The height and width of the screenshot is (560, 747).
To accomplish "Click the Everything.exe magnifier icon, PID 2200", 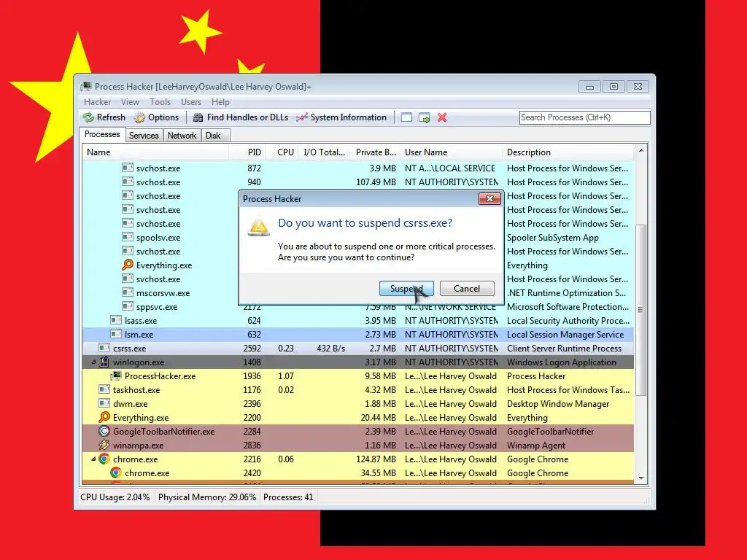I will pyautogui.click(x=104, y=418).
